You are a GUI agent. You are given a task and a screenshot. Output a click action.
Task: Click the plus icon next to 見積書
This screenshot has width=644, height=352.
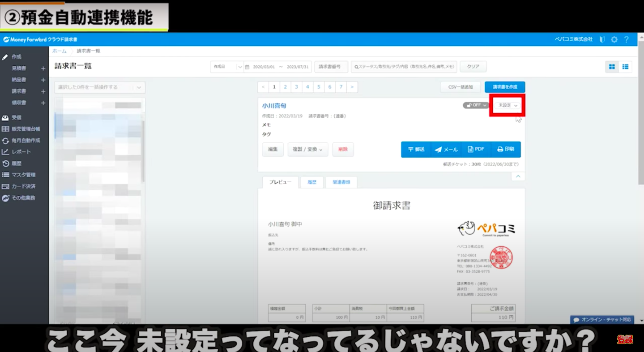coord(43,69)
